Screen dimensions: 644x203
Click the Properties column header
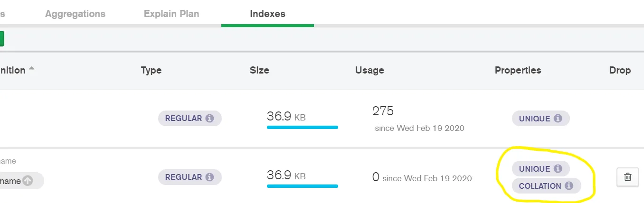point(518,70)
